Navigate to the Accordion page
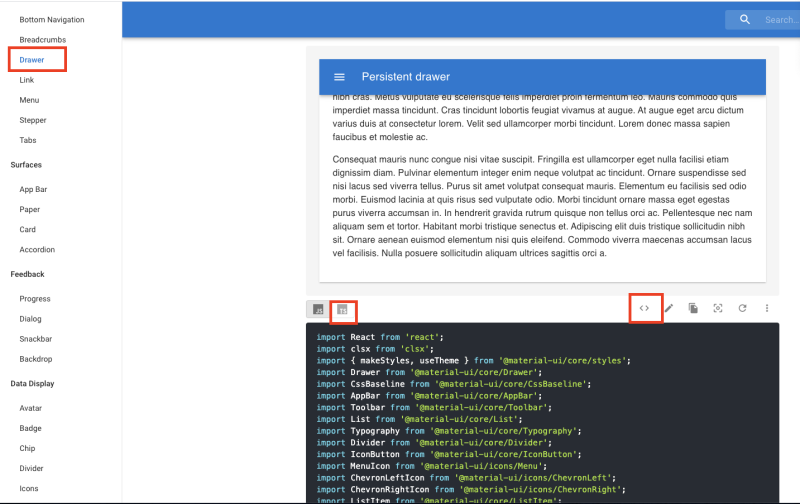Viewport: 800px width, 504px height. point(37,249)
